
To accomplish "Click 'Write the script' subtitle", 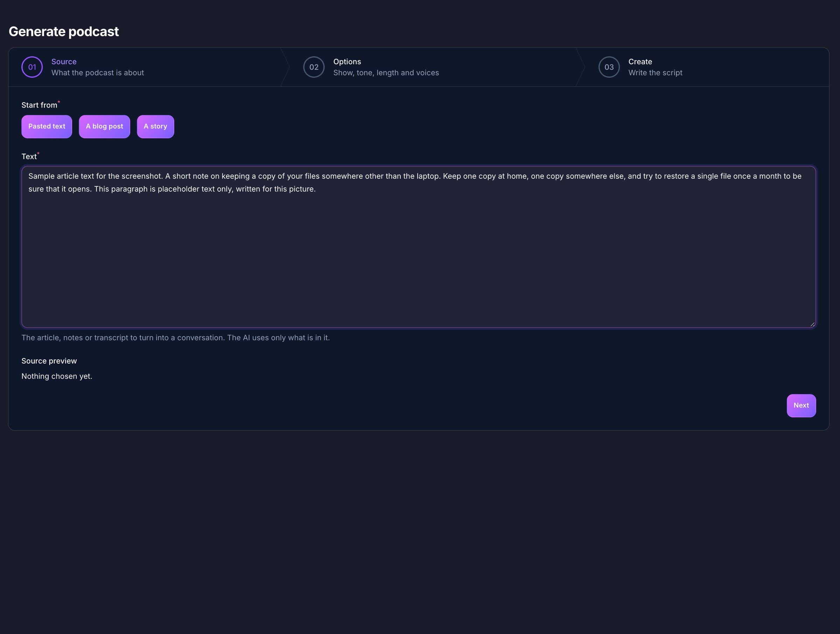I will click(656, 73).
